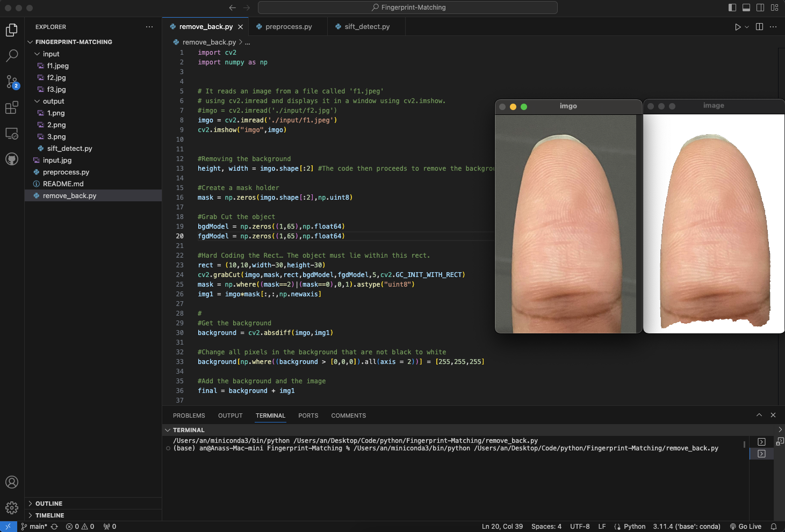Go back with the left arrow
Viewport: 785px width, 532px height.
233,8
